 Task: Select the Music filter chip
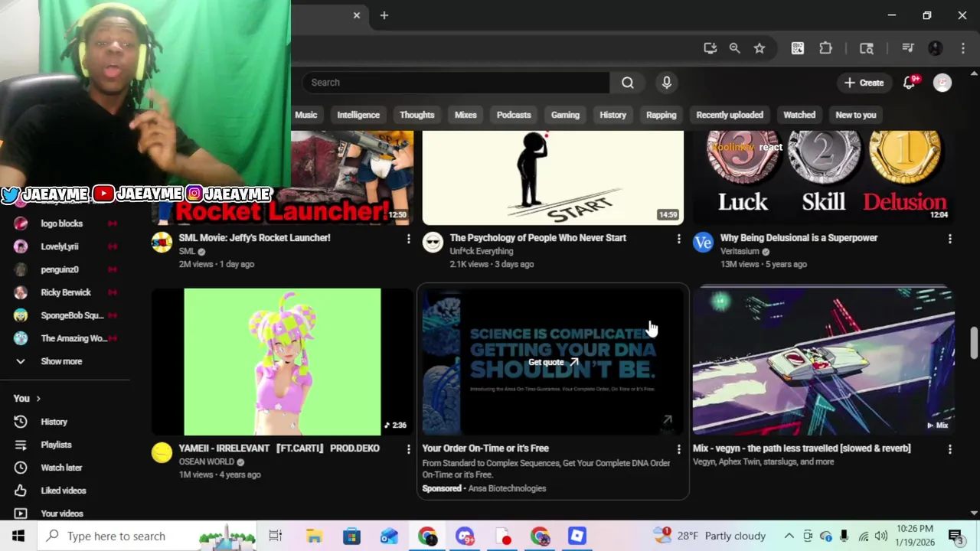pos(305,115)
